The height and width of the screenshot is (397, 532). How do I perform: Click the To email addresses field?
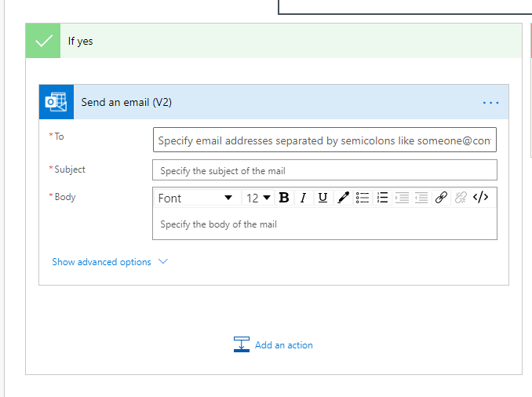pos(325,140)
